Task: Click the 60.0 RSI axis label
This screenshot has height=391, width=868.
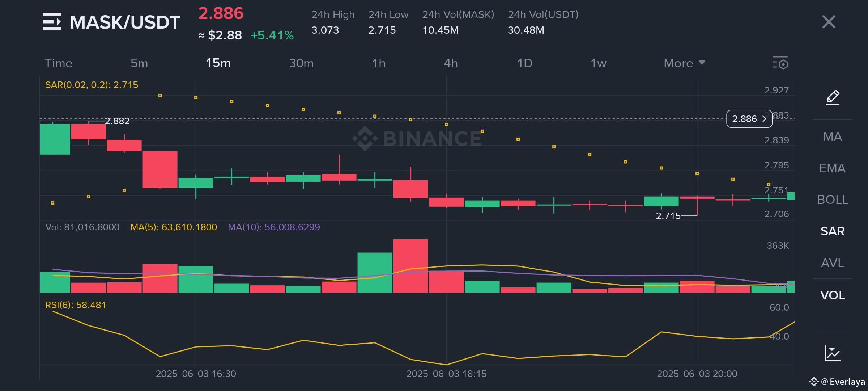Action: 779,307
